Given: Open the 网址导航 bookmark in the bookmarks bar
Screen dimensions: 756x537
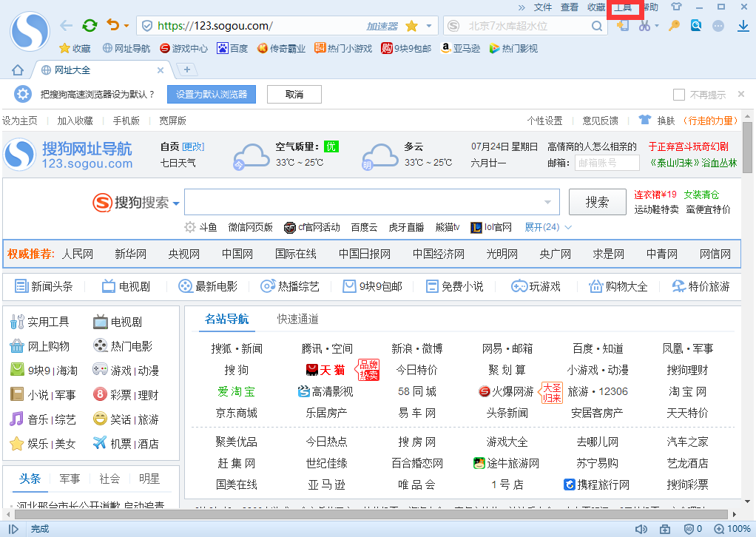Looking at the screenshot, I should [126, 48].
